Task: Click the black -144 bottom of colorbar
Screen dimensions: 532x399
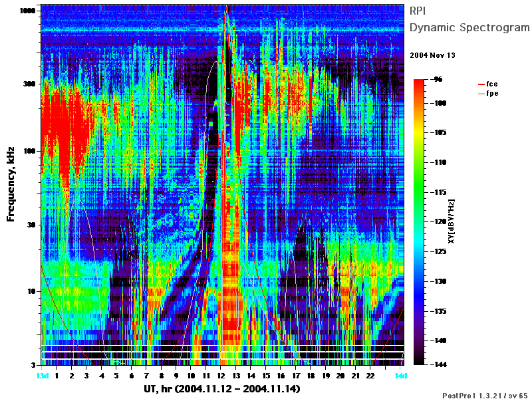Action: (x=419, y=362)
